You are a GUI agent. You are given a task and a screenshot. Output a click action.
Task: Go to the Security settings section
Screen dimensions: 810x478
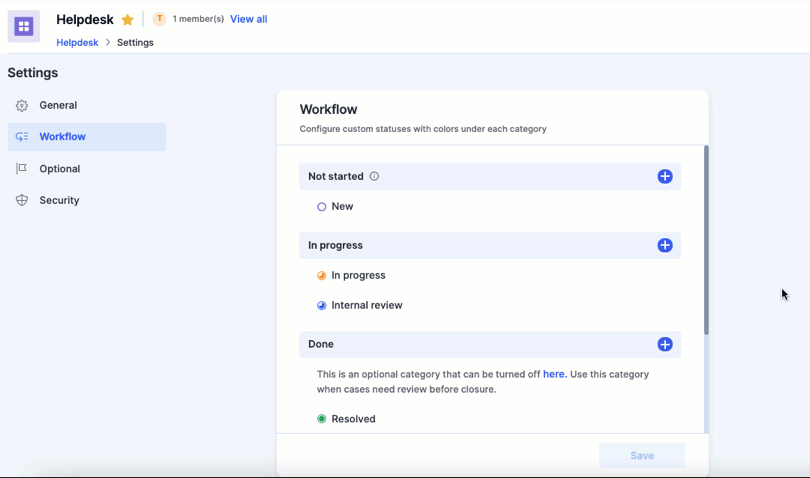pos(87,201)
